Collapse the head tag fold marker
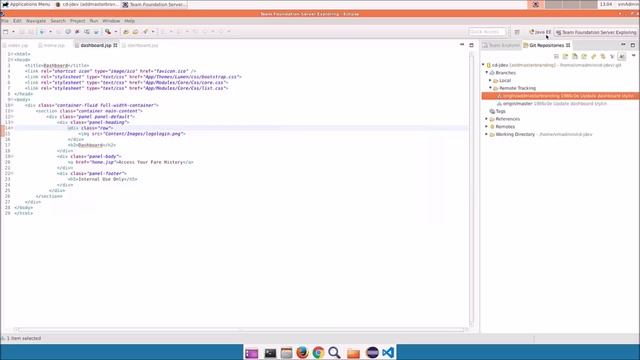Screen dimensions: 640x360 12,60
